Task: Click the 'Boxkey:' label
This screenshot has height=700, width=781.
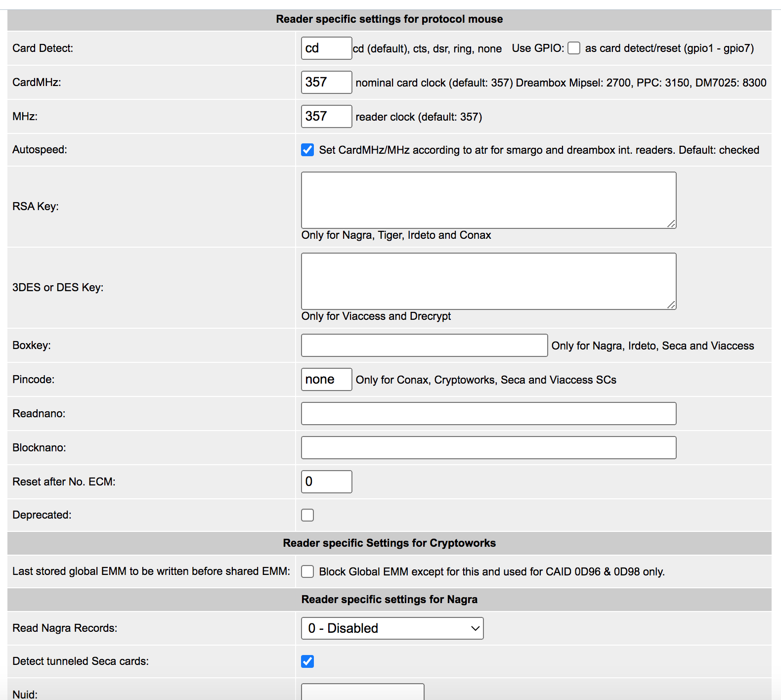Action: click(32, 346)
